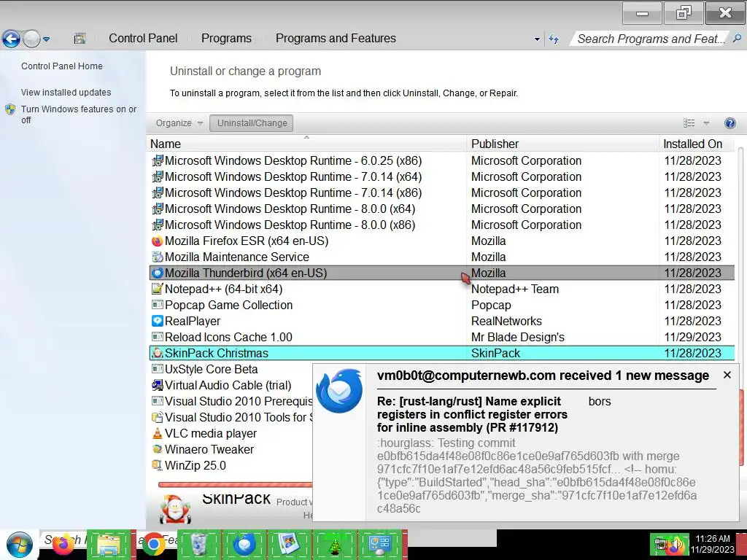The height and width of the screenshot is (560, 747).
Task: Click RealNetworks publisher cell
Action: pos(506,321)
